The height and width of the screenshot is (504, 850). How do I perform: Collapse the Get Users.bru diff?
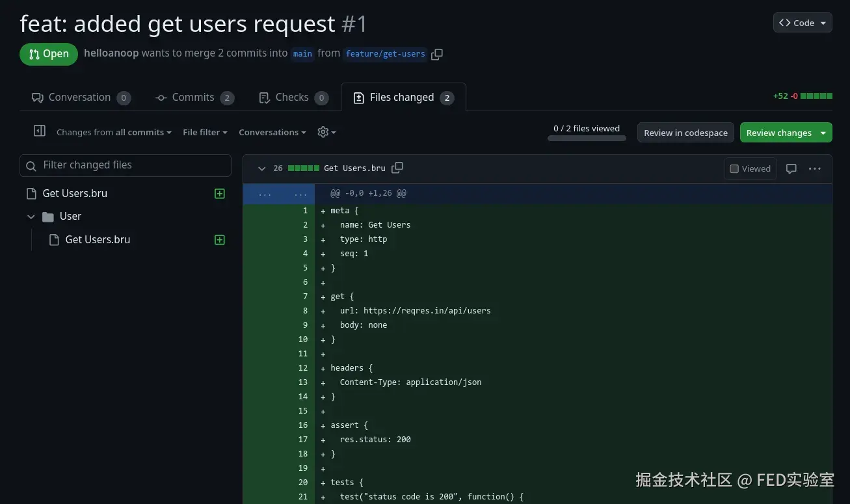261,168
